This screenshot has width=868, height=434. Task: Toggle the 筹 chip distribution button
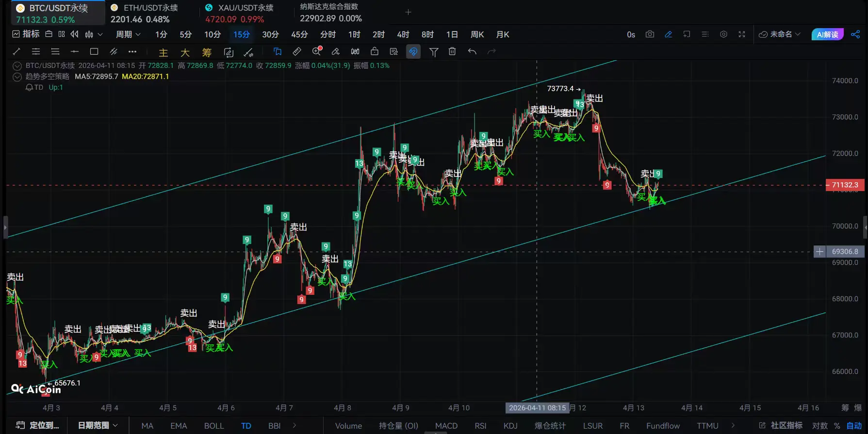click(x=207, y=52)
